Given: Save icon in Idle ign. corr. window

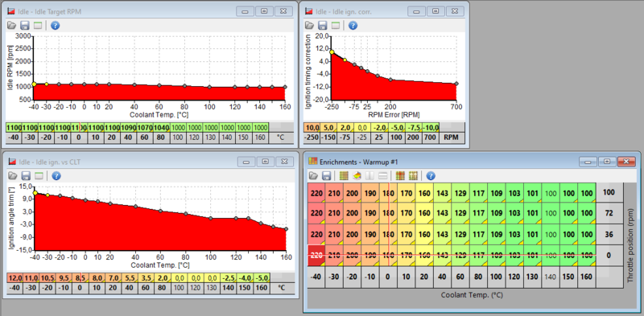Looking at the screenshot, I should [x=323, y=26].
